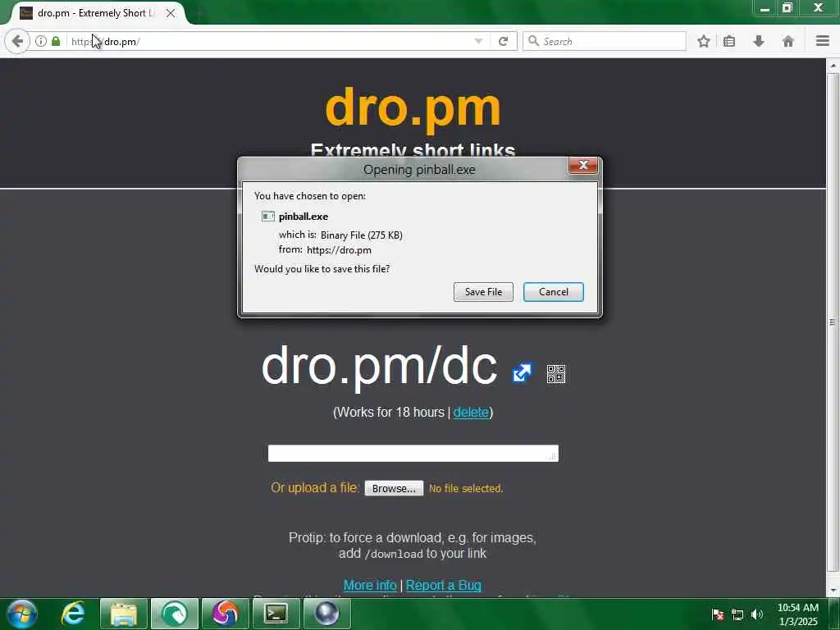840x630 pixels.
Task: Show the QR code for dro.pm/dc
Action: pyautogui.click(x=556, y=374)
